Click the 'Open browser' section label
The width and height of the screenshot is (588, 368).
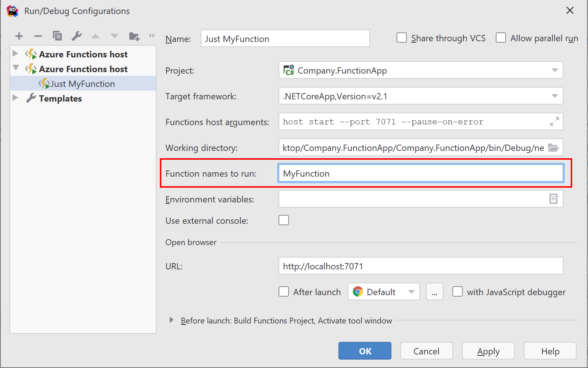tap(191, 242)
